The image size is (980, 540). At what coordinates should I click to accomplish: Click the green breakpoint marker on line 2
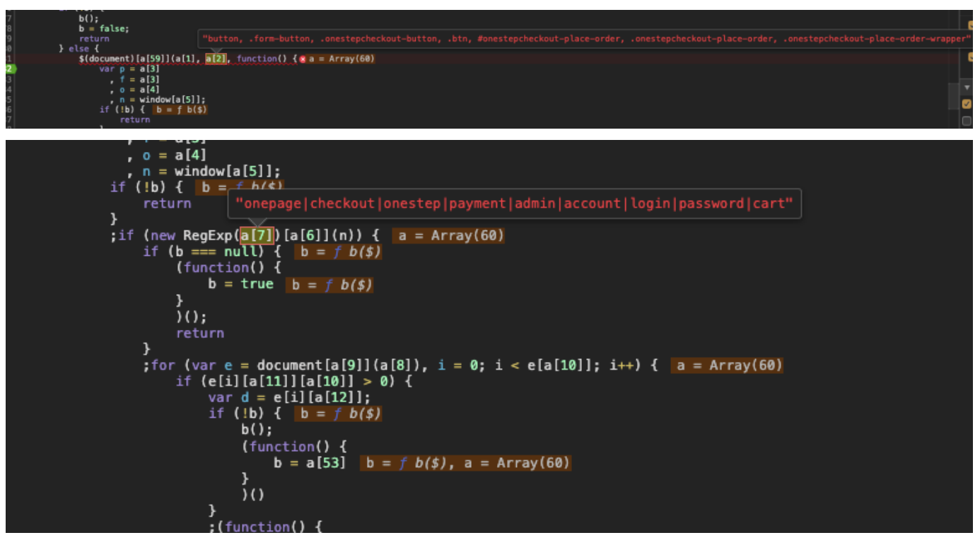pos(10,69)
